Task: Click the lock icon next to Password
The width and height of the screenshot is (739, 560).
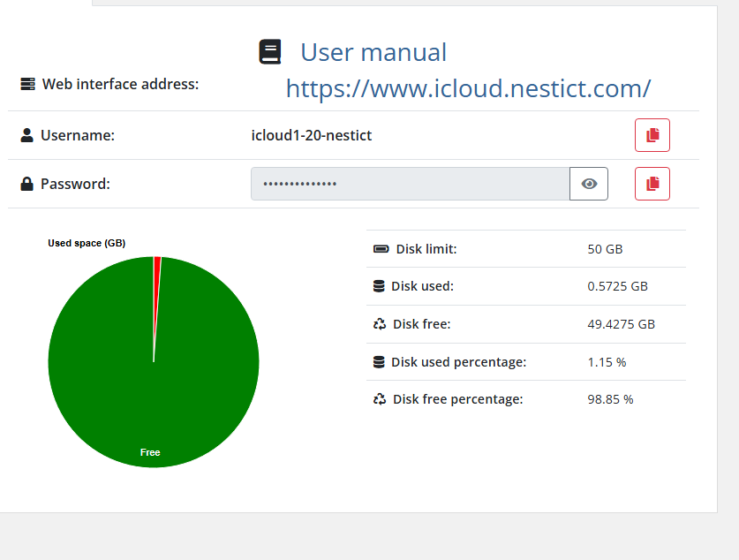Action: coord(27,184)
